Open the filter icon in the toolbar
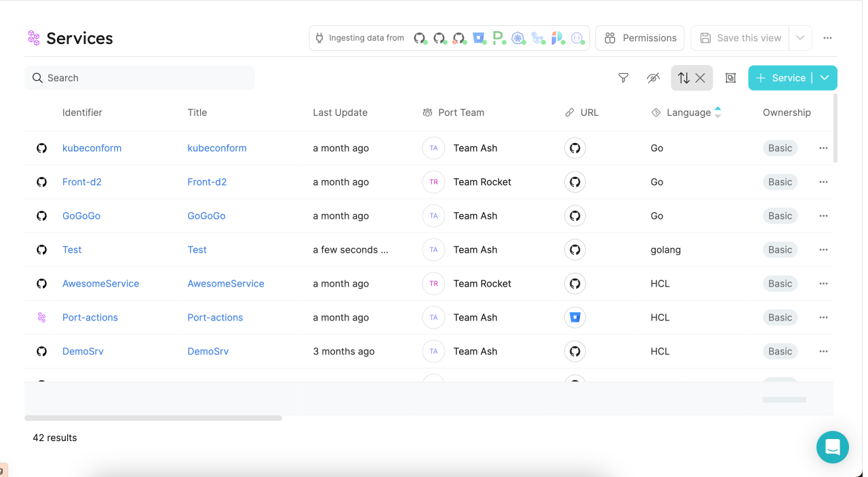Screen dimensions: 868x477 pos(623,78)
